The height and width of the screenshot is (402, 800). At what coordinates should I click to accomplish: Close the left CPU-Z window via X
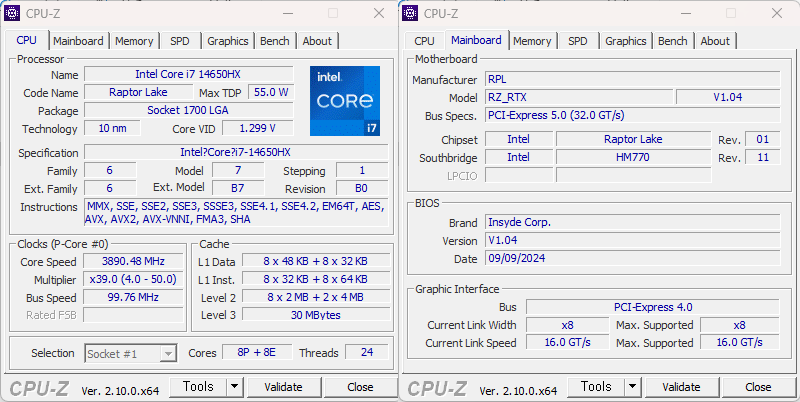tap(379, 13)
